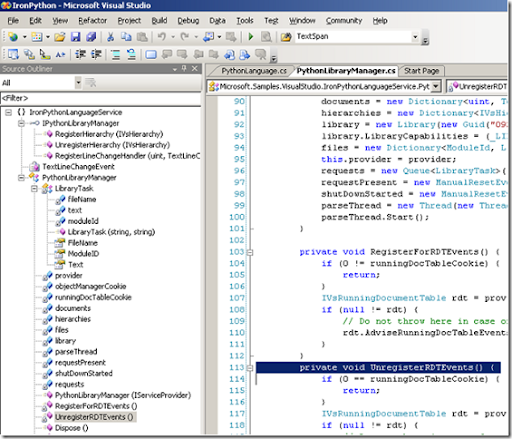The width and height of the screenshot is (512, 439).
Task: Switch to the PythonLanguage.cs tab
Action: click(254, 71)
